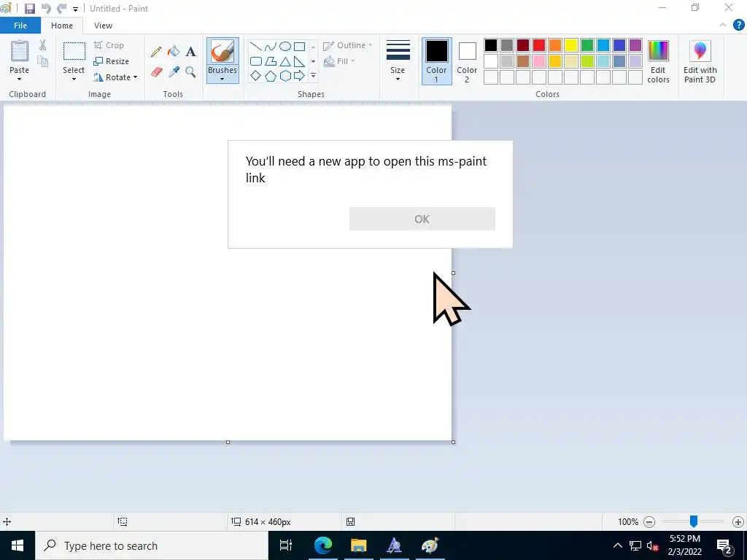
Task: Click Save icon in quick access toolbar
Action: [29, 9]
